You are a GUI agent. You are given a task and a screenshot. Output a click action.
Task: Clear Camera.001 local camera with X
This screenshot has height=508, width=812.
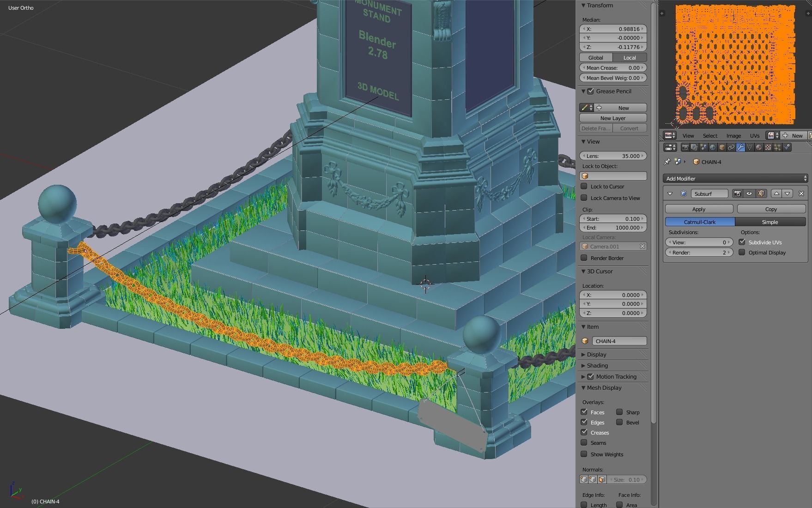642,246
